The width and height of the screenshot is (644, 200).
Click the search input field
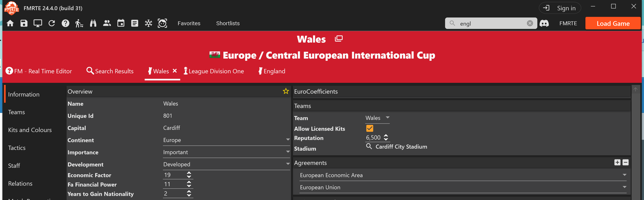click(491, 23)
